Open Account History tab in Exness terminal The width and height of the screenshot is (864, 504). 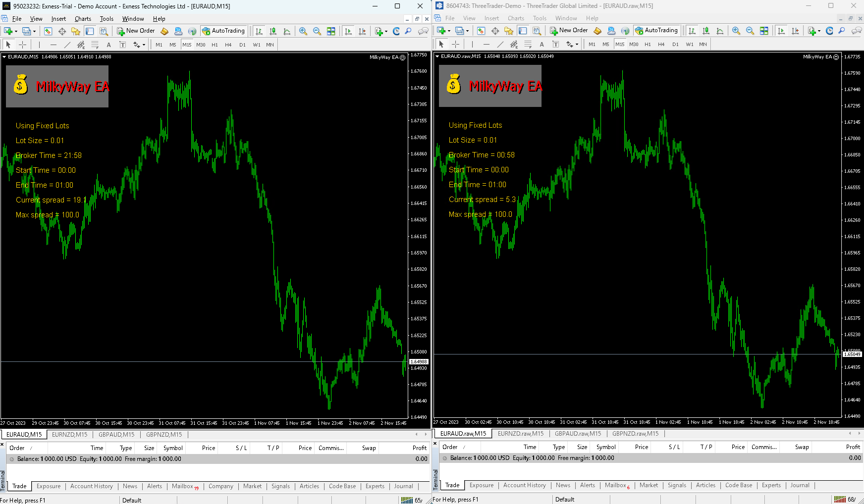point(92,486)
